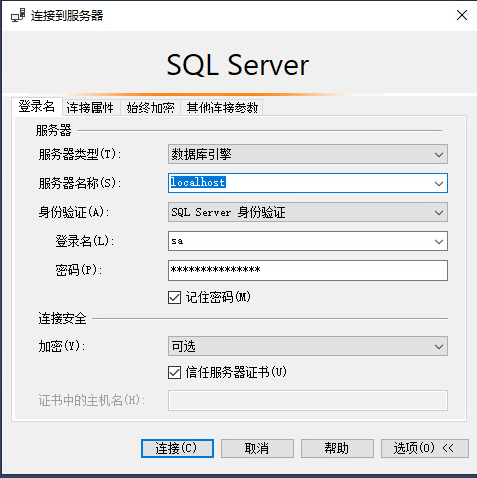Screen dimensions: 477x478
Task: Click the 服务器类型(T) label
Action: click(80, 154)
